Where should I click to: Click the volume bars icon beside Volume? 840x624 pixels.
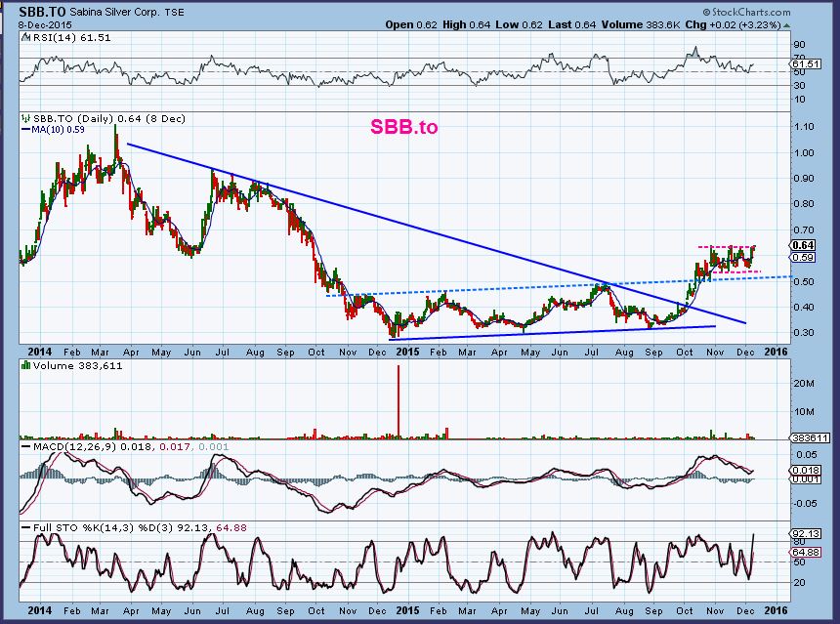click(x=25, y=365)
